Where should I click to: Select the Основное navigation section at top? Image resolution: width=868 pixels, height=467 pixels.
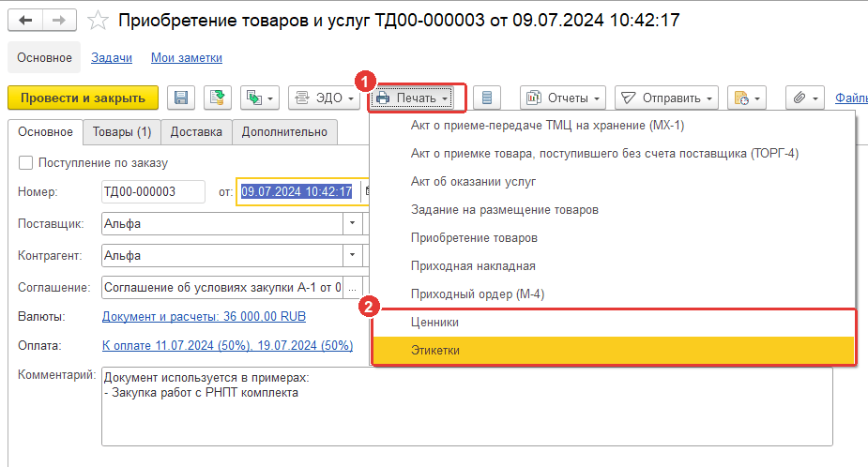click(44, 57)
